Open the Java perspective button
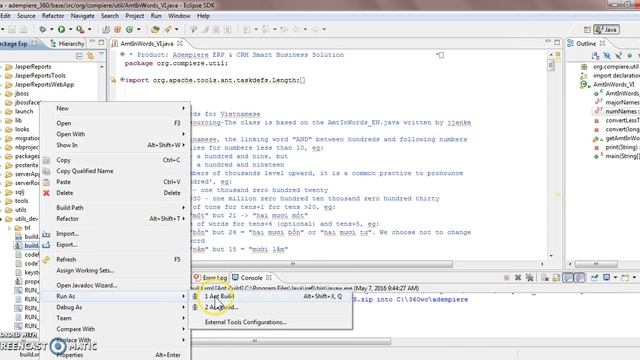 pyautogui.click(x=607, y=29)
